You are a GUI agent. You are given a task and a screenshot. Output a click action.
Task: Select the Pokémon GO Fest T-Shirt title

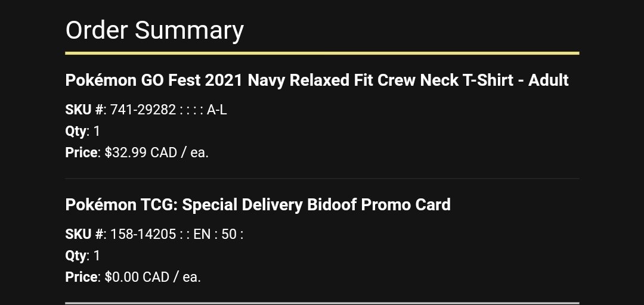pos(317,80)
